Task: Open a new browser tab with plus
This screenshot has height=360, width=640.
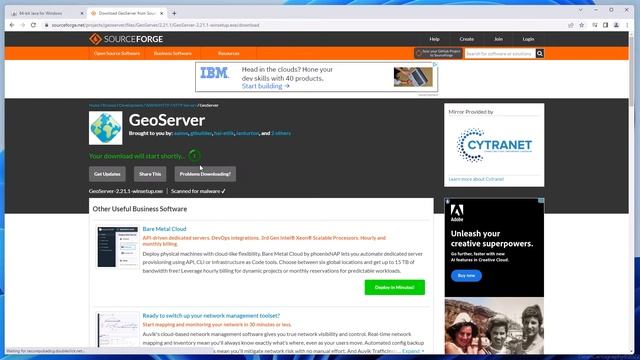Action: tap(174, 13)
